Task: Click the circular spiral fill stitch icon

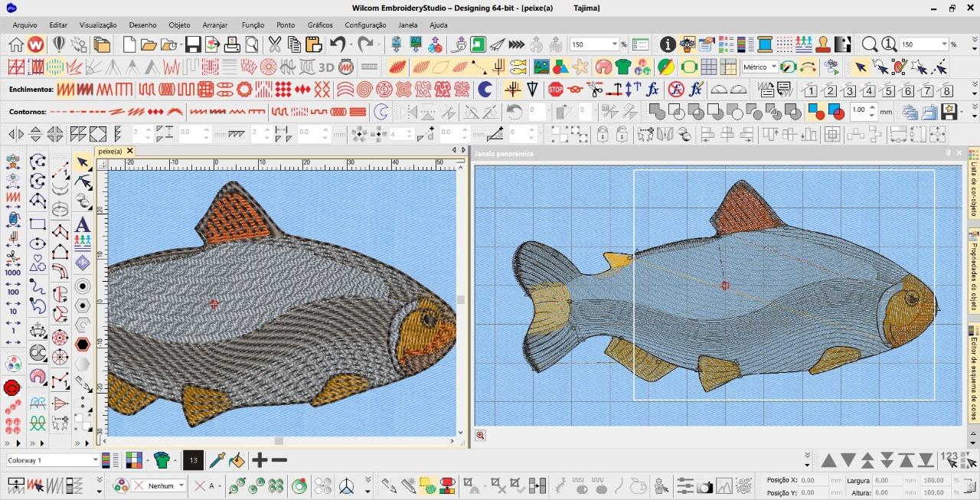Action: [364, 90]
